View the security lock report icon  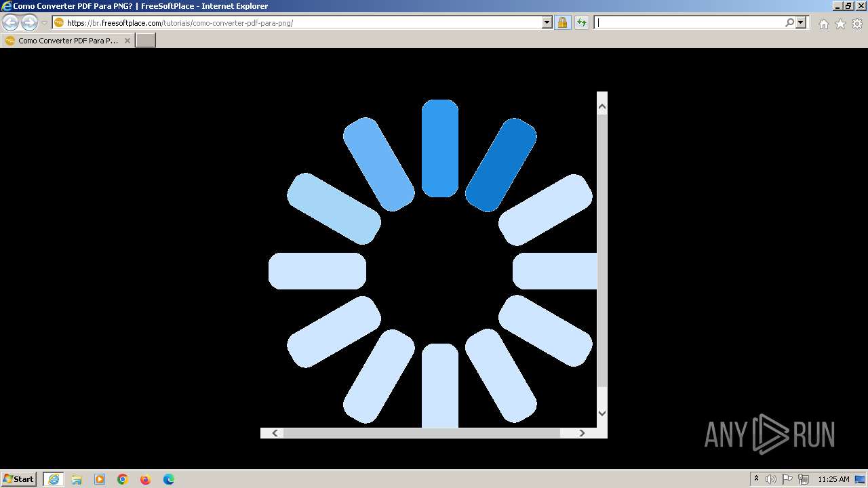[x=562, y=23]
